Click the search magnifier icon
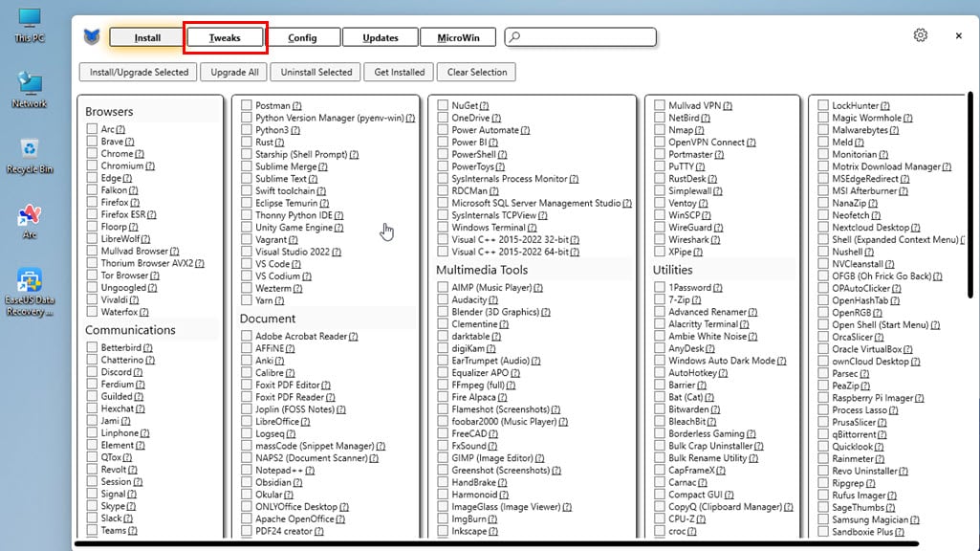The width and height of the screenshot is (980, 551). pyautogui.click(x=514, y=37)
